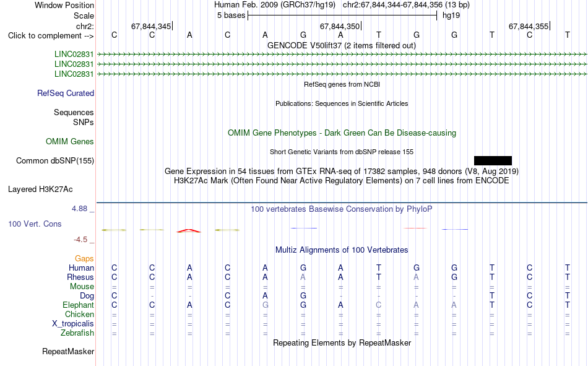Click the red PhyloP bar under base A
Image resolution: width=588 pixels, height=366 pixels.
pos(189,230)
